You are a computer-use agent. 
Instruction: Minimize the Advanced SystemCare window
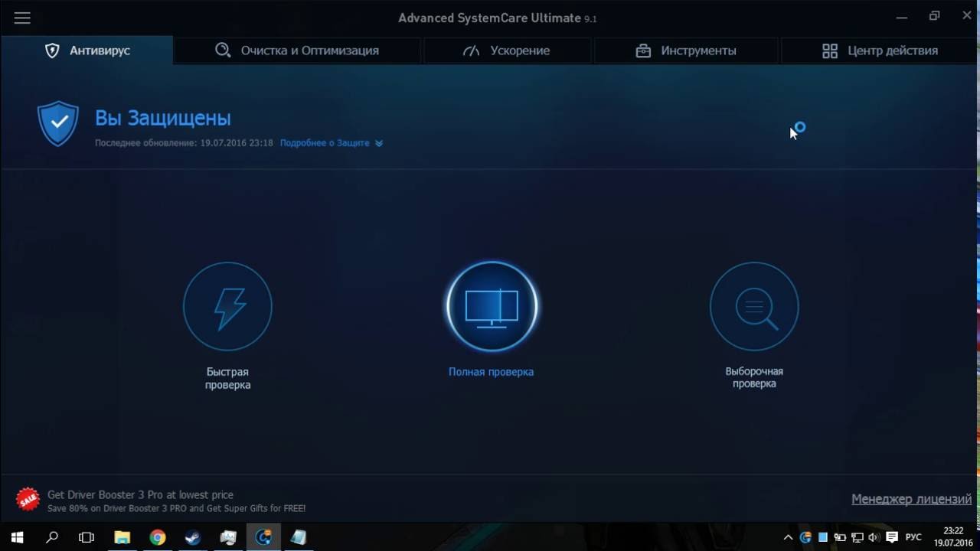point(900,16)
